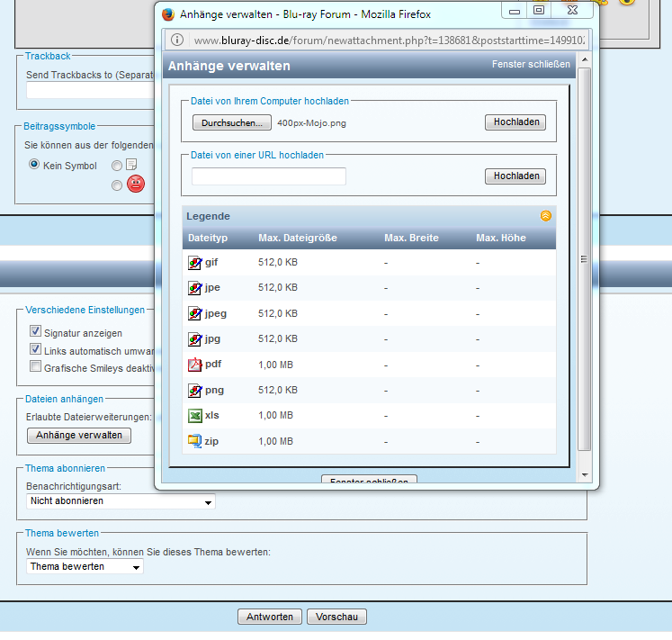The height and width of the screenshot is (640, 672).
Task: Click the zip file type icon
Action: [x=194, y=441]
